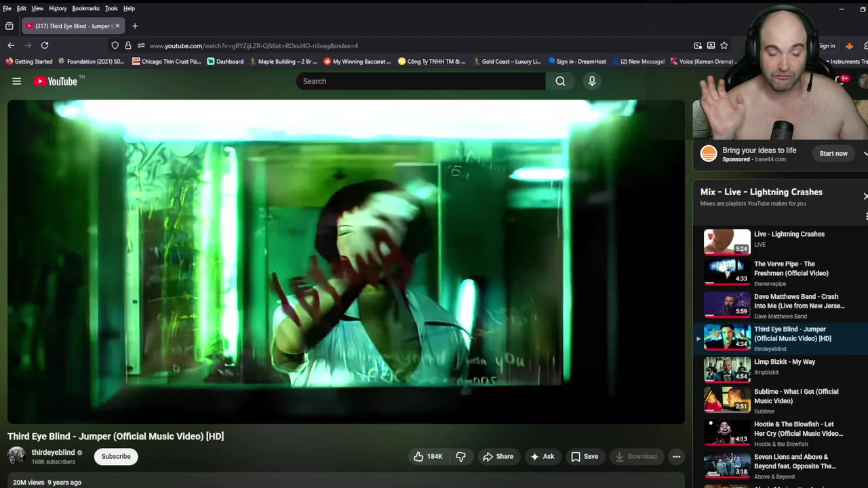The image size is (868, 488).
Task: Open the Help menu
Action: point(129,8)
